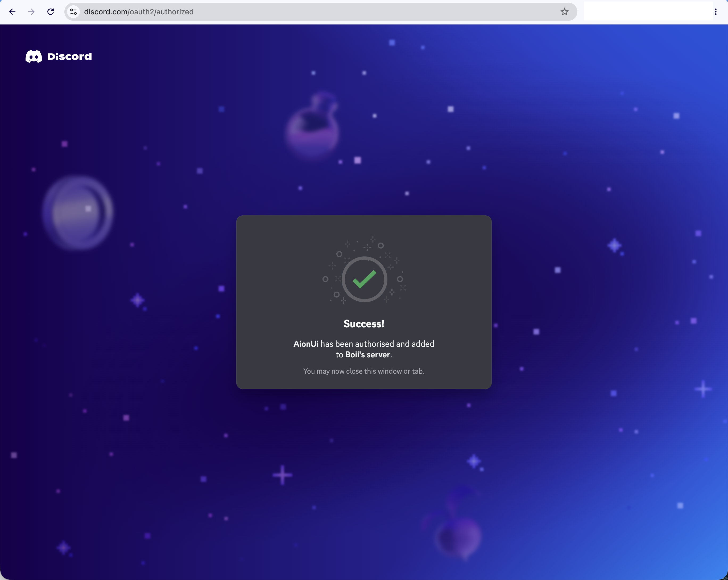Click the "Boii's server" name text
The width and height of the screenshot is (728, 580).
pyautogui.click(x=367, y=355)
